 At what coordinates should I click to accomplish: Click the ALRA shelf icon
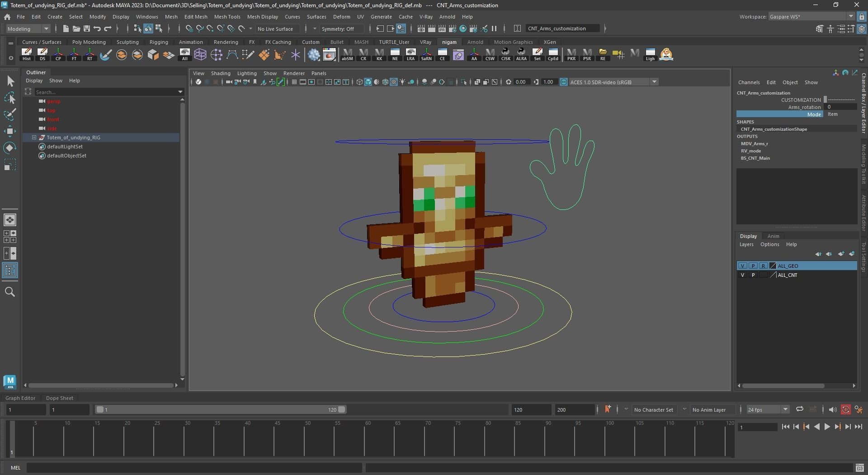[521, 55]
